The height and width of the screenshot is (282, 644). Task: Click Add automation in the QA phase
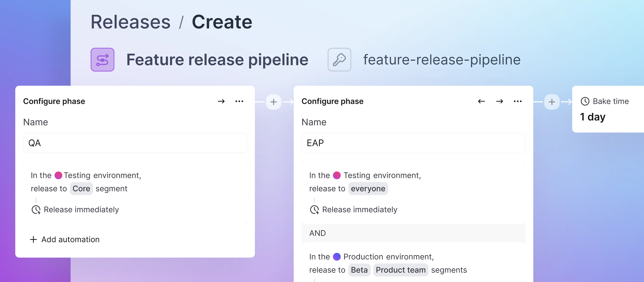click(x=65, y=240)
